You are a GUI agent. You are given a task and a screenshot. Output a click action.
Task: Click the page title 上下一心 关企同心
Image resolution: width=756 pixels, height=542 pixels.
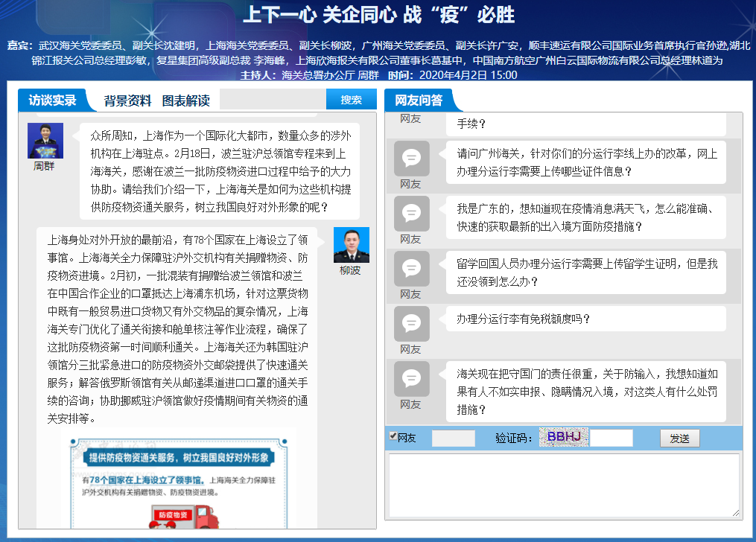[378, 14]
